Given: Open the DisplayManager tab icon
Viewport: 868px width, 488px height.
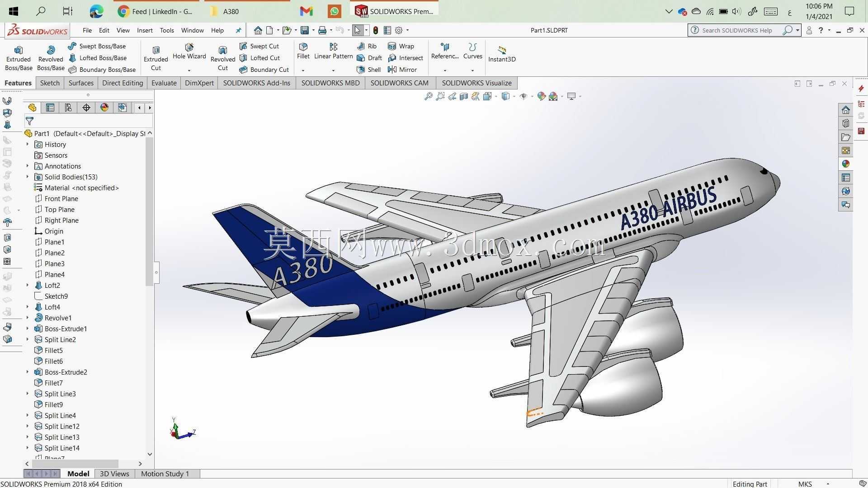Looking at the screenshot, I should (104, 108).
